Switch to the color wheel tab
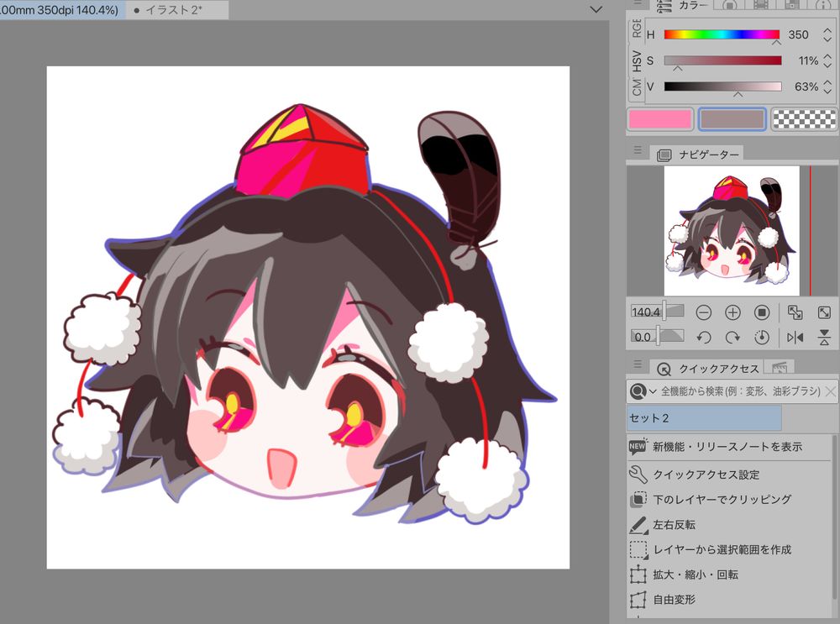The width and height of the screenshot is (840, 624). pyautogui.click(x=730, y=5)
